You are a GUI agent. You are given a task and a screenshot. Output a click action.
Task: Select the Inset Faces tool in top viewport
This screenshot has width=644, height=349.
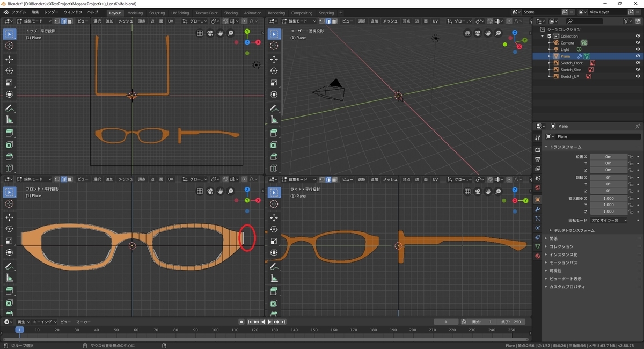10,145
